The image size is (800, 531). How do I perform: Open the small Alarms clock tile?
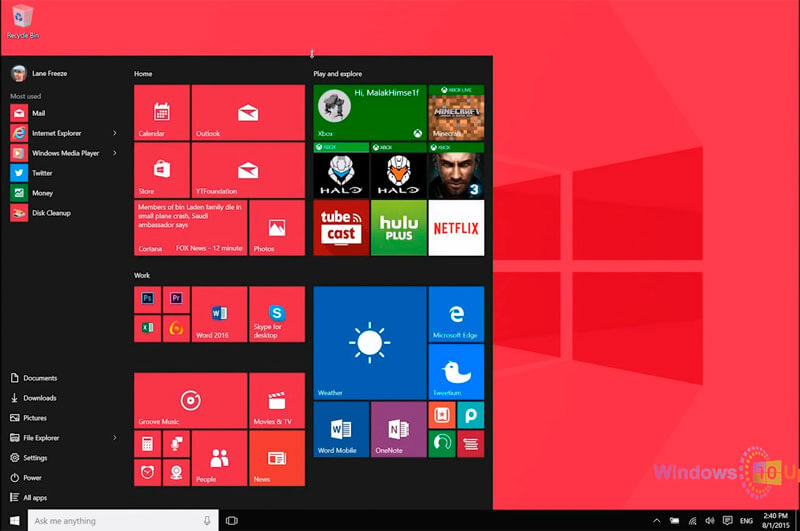click(x=147, y=472)
